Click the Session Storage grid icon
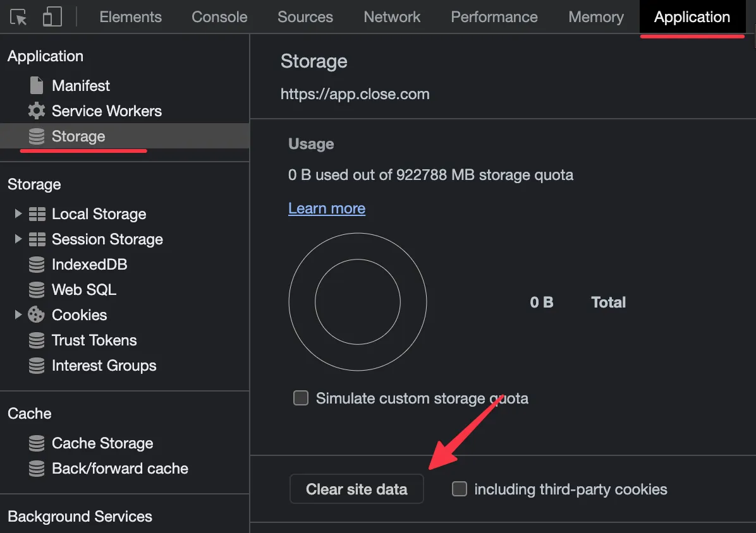The width and height of the screenshot is (756, 533). pos(37,239)
